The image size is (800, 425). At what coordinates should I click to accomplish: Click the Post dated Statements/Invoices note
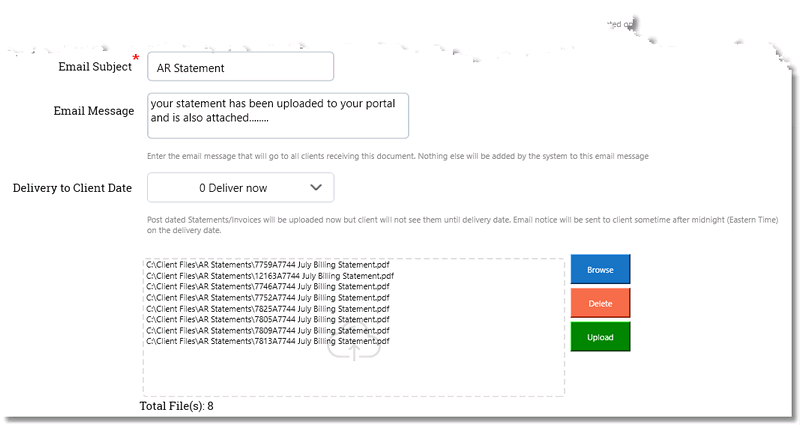coord(463,225)
